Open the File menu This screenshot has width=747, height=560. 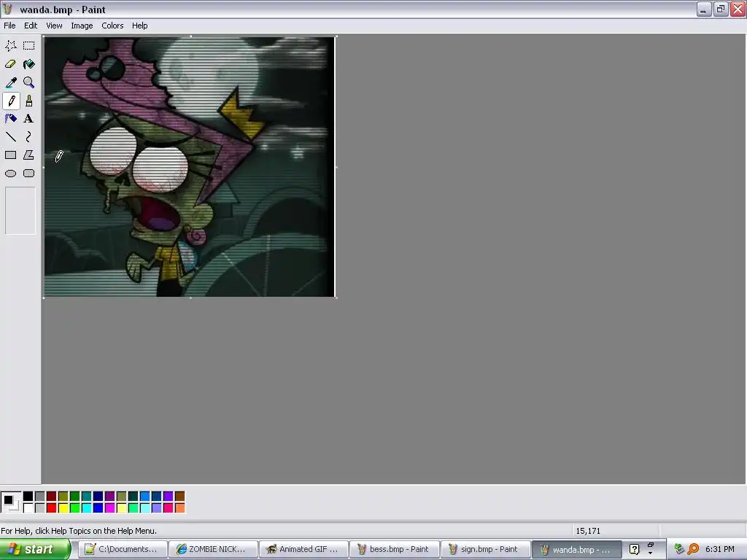point(9,26)
